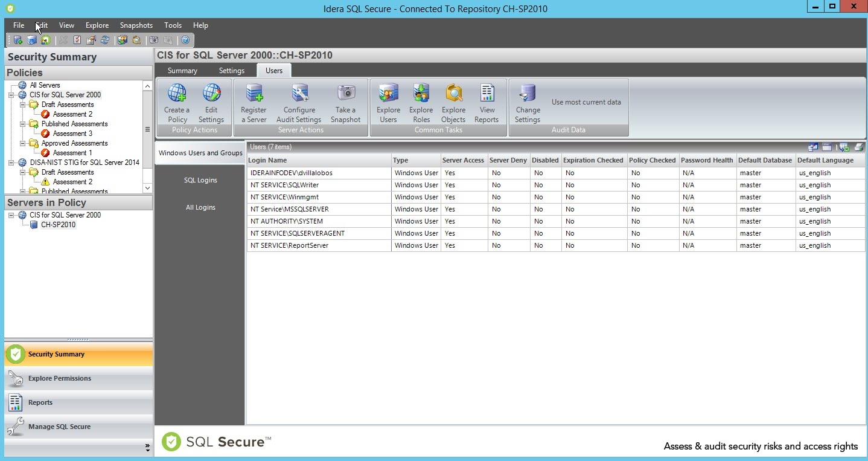Open Manage SQL Secure navigation pane
Screen dimensions: 868x461
point(78,427)
